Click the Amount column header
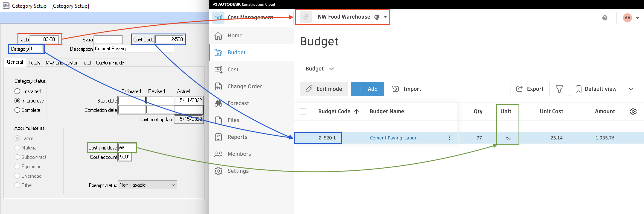644x214 pixels. pyautogui.click(x=605, y=111)
